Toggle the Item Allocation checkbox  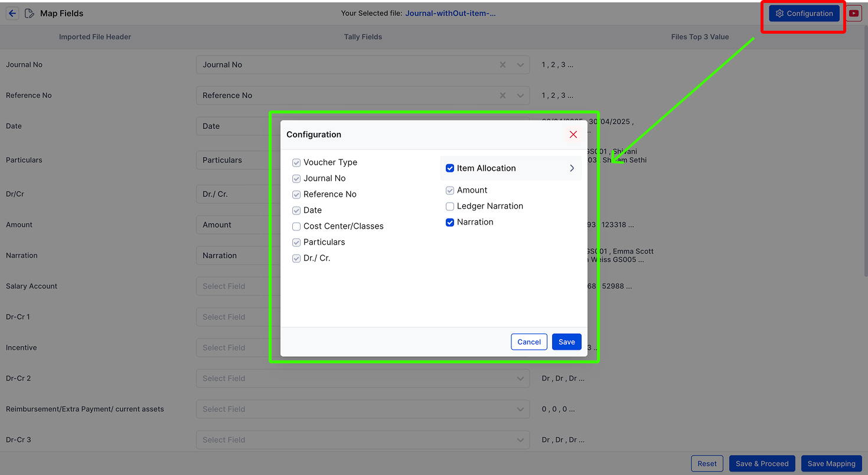450,168
